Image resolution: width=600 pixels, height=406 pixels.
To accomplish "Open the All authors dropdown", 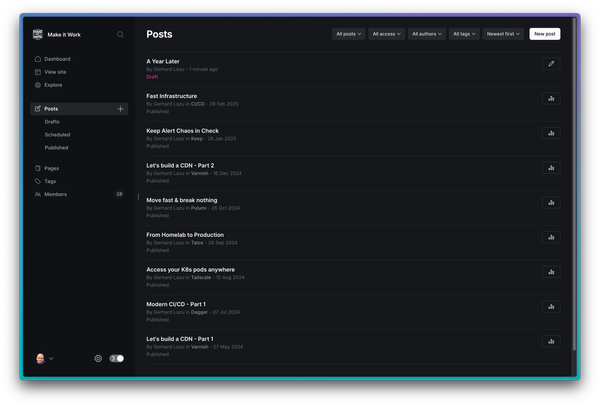I will pyautogui.click(x=427, y=34).
